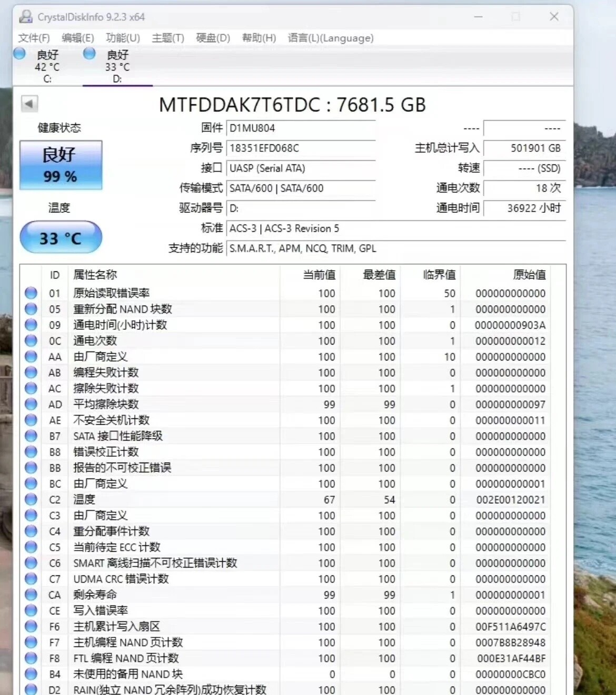Open the 主题(T) menu
This screenshot has width=616, height=695.
coord(168,38)
